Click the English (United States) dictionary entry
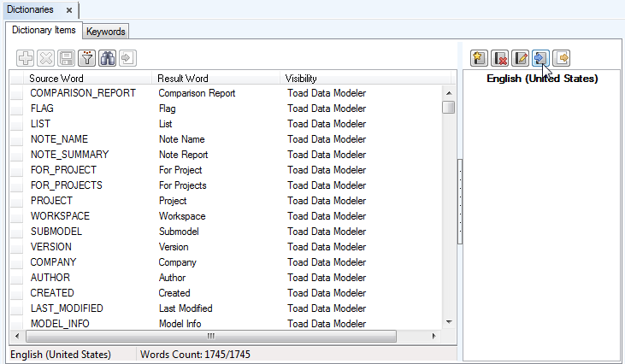The height and width of the screenshot is (364, 625). click(541, 79)
